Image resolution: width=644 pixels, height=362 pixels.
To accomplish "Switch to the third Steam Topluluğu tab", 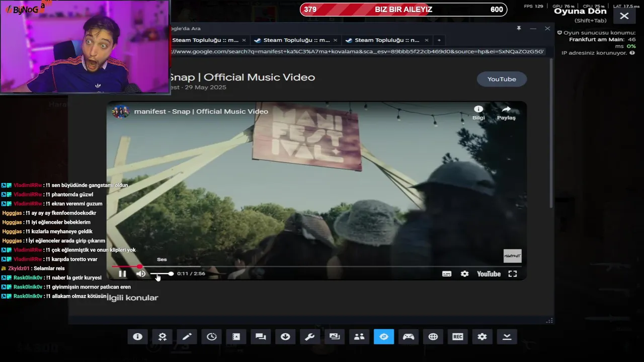I will coord(387,40).
